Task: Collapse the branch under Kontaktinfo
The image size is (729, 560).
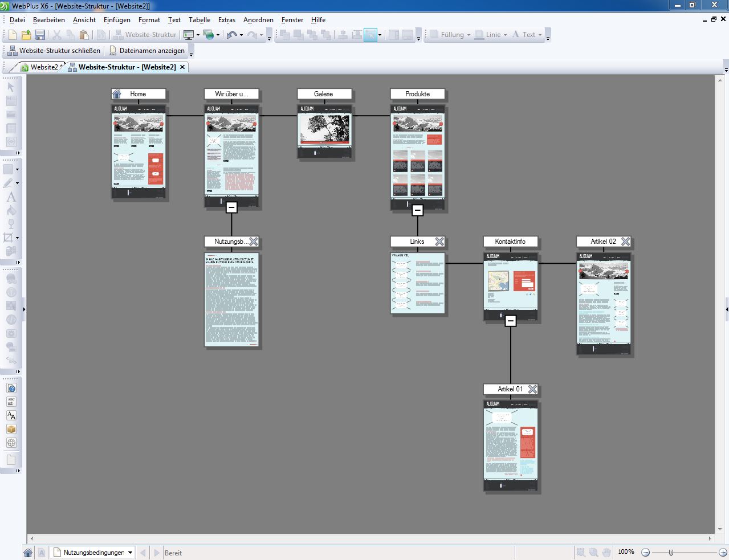Action: coord(510,321)
